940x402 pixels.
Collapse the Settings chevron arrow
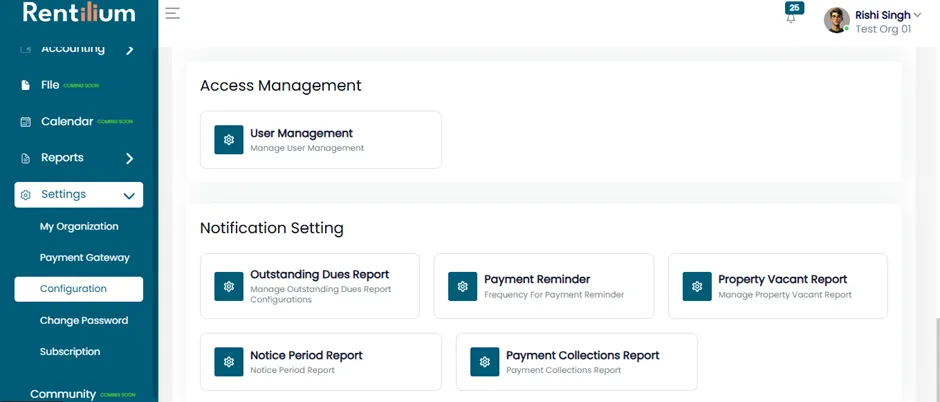click(129, 195)
